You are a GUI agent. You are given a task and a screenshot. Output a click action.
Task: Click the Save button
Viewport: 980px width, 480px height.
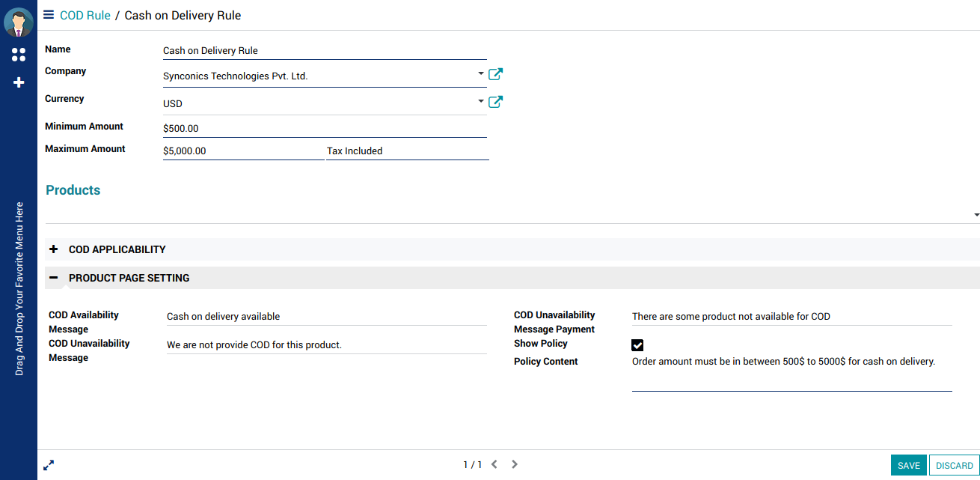(x=908, y=465)
